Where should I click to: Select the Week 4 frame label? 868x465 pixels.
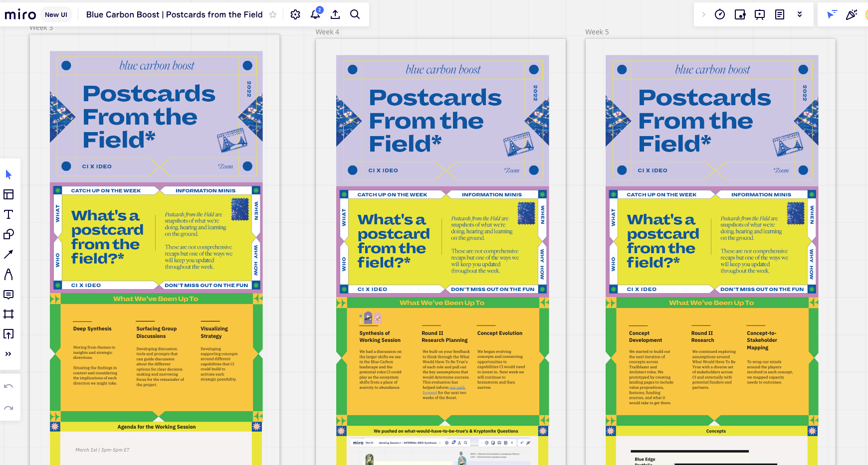(x=327, y=32)
